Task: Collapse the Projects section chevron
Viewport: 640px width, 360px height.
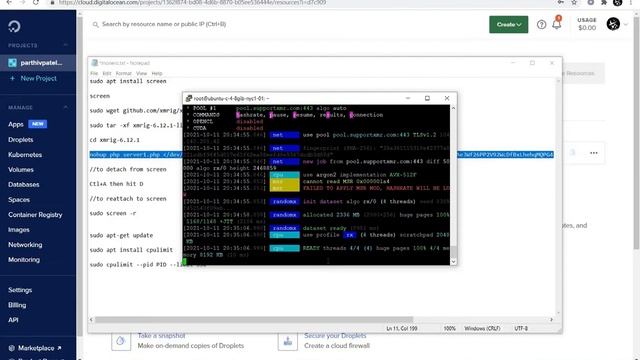Action: tap(66, 45)
